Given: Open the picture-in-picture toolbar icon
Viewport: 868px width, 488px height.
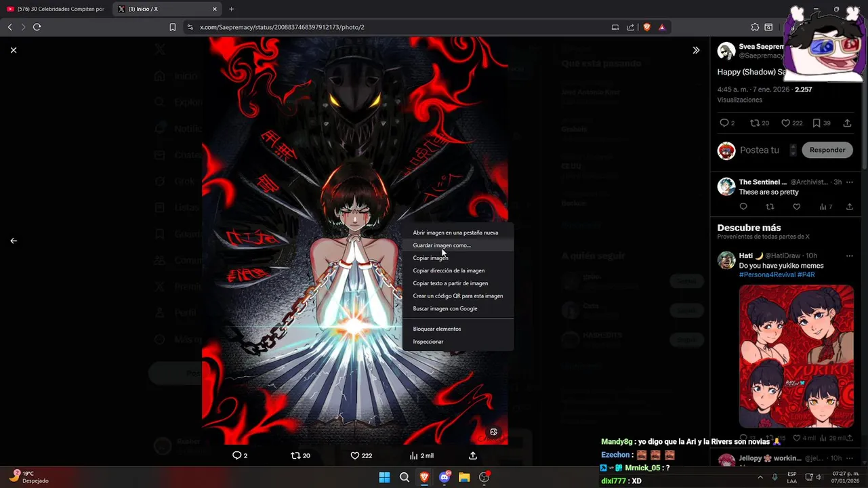Looking at the screenshot, I should 615,27.
